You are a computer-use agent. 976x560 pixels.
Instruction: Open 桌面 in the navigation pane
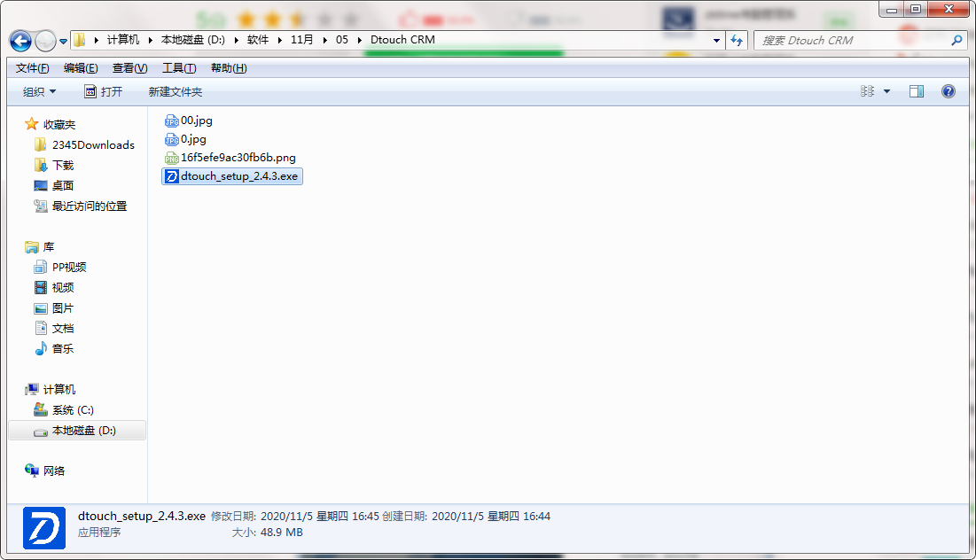pos(63,185)
